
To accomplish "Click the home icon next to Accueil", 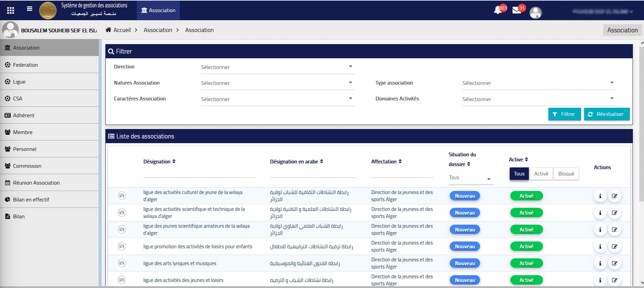I will click(x=108, y=30).
